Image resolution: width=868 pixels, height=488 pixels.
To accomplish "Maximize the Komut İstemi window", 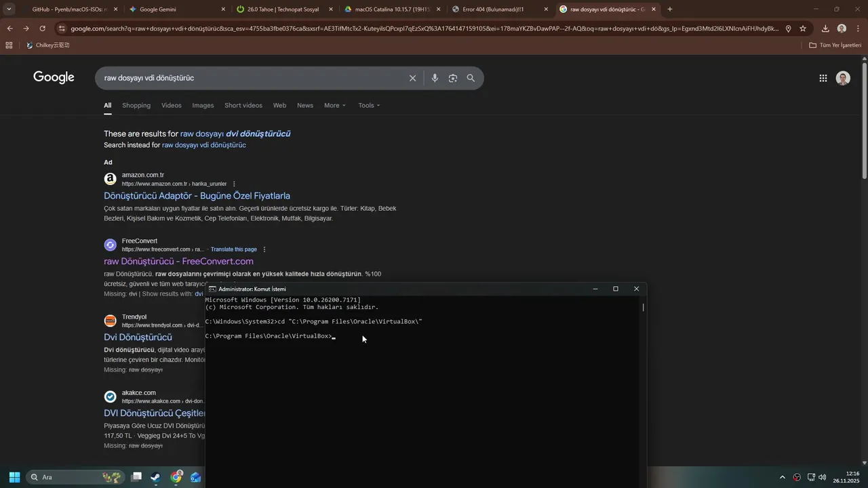I will point(616,289).
